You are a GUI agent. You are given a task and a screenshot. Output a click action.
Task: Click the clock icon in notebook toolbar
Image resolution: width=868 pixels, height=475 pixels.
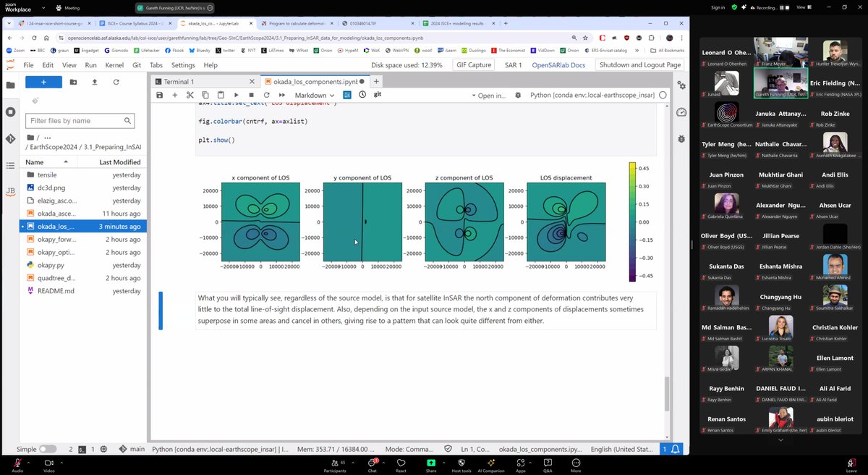[x=362, y=95]
